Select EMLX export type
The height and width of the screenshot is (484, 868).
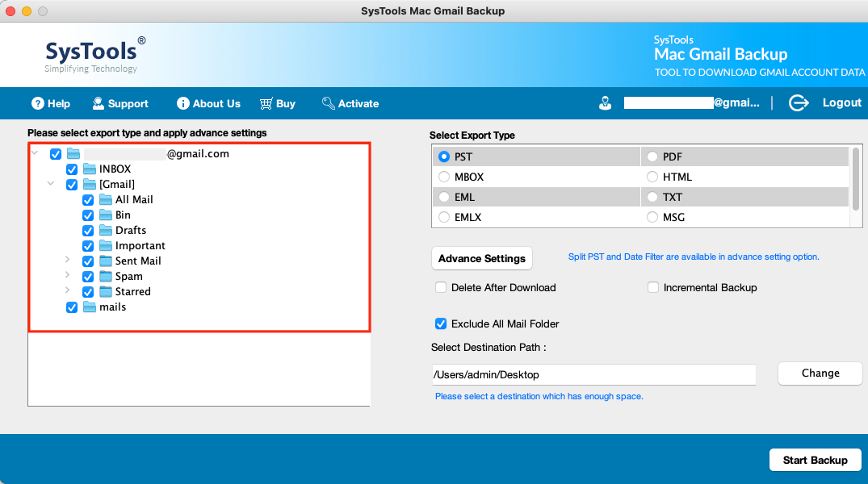point(444,217)
